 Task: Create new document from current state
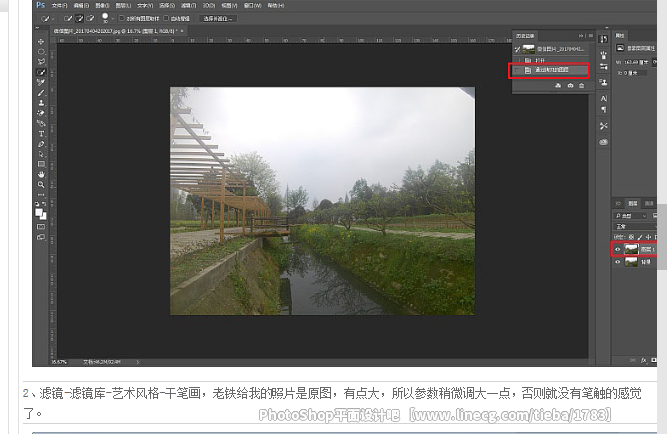[x=558, y=86]
